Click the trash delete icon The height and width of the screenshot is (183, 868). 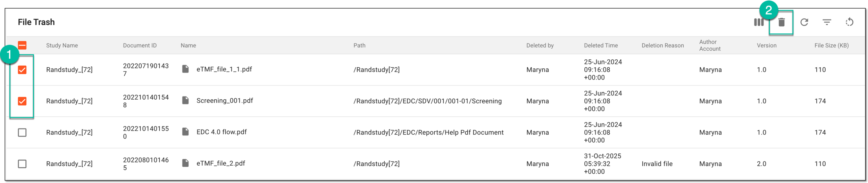(781, 22)
